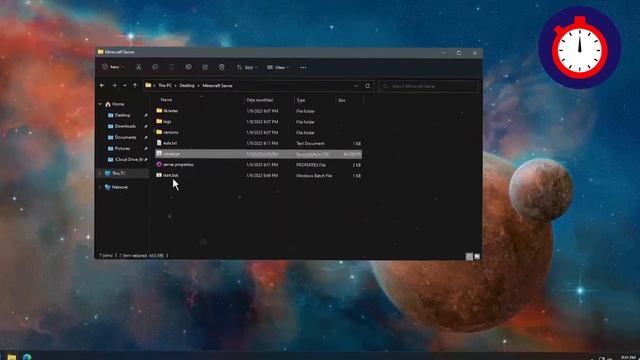Click the PROPERTIES File type cell
The image size is (640, 360).
pos(311,165)
